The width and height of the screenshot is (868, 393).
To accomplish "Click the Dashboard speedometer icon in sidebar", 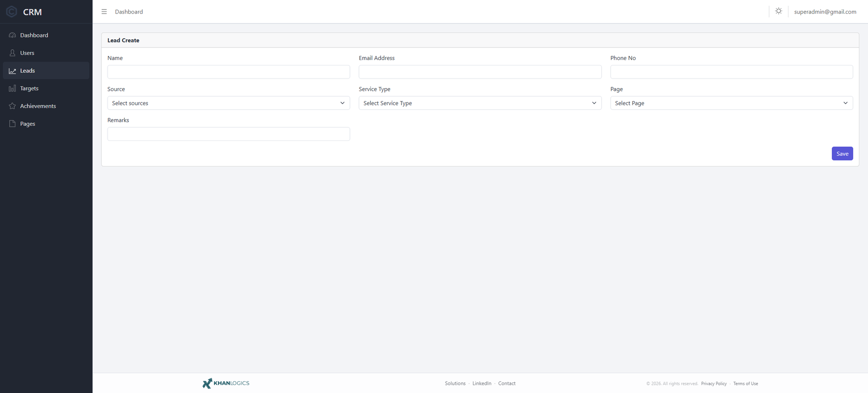I will coord(12,35).
